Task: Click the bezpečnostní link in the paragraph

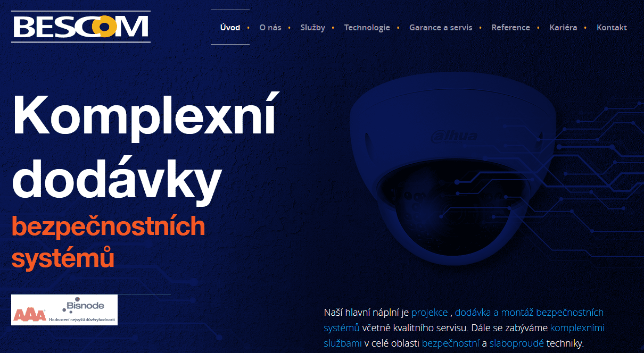Action: tap(451, 343)
